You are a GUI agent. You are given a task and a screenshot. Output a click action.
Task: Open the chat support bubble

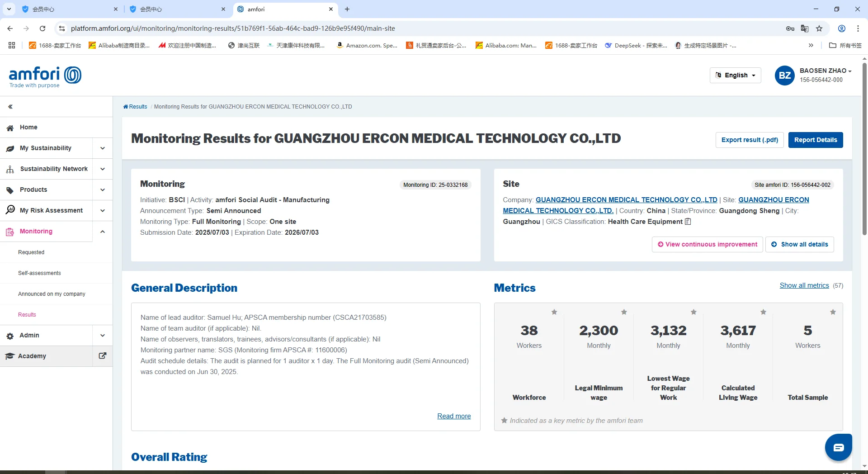pyautogui.click(x=838, y=447)
